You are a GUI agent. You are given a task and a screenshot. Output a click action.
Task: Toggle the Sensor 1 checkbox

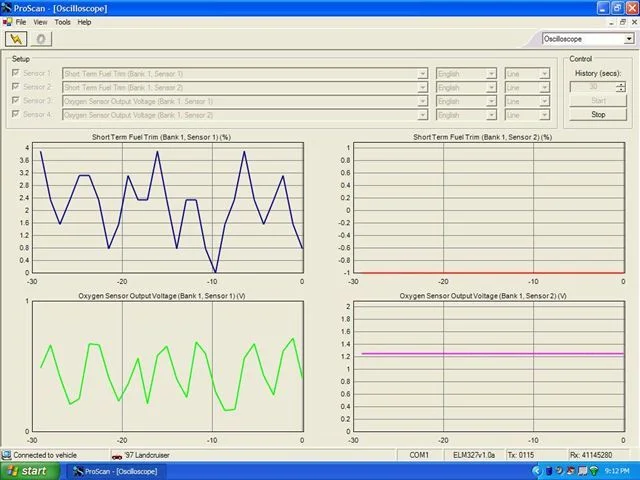16,73
